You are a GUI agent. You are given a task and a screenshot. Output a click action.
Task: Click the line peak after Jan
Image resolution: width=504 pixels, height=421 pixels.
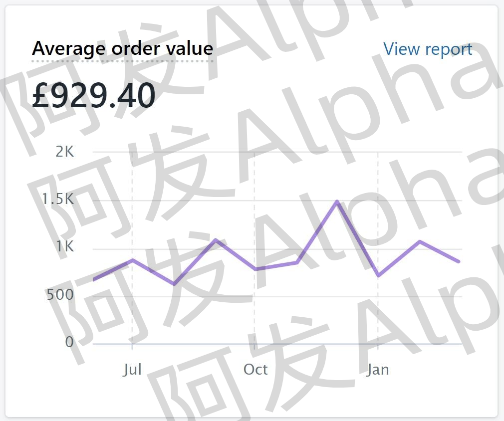(420, 241)
